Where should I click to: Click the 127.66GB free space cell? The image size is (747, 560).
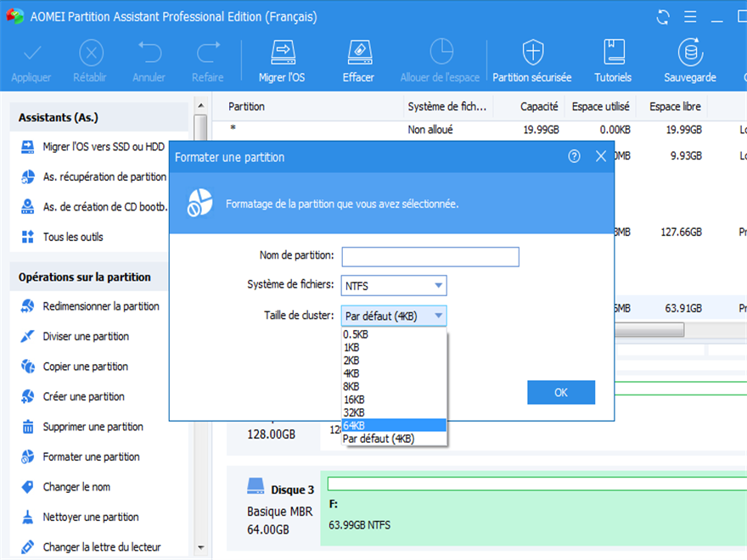pyautogui.click(x=681, y=232)
